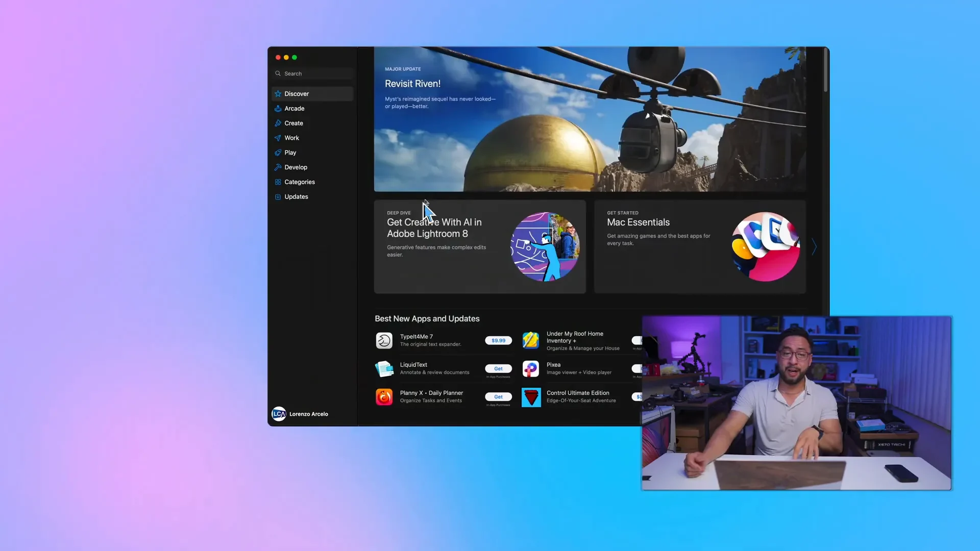Click the Lorenzo Arcelo account name
The width and height of the screenshot is (980, 551).
point(309,414)
